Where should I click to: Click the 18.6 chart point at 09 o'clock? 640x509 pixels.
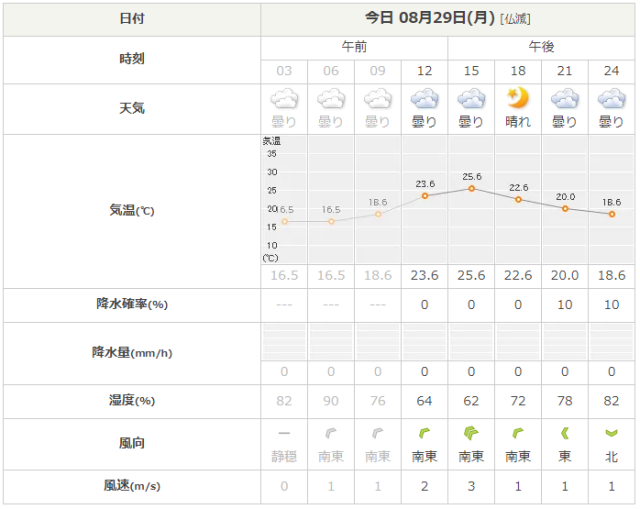378,214
